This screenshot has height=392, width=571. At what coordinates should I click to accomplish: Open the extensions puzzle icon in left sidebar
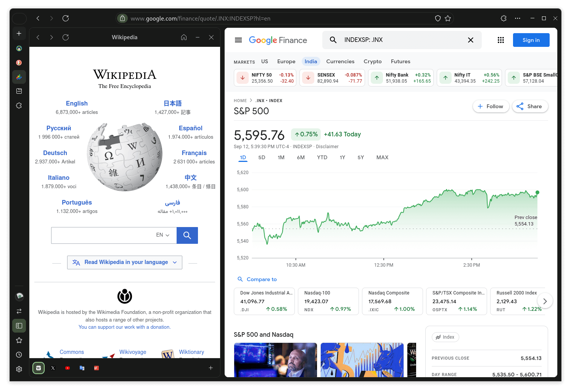pyautogui.click(x=19, y=106)
